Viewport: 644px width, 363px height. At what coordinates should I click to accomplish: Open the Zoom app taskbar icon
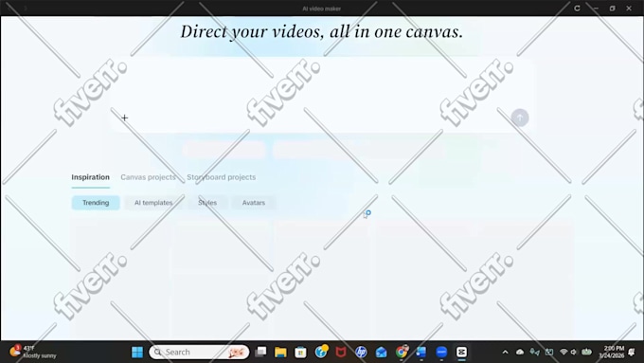pyautogui.click(x=441, y=353)
